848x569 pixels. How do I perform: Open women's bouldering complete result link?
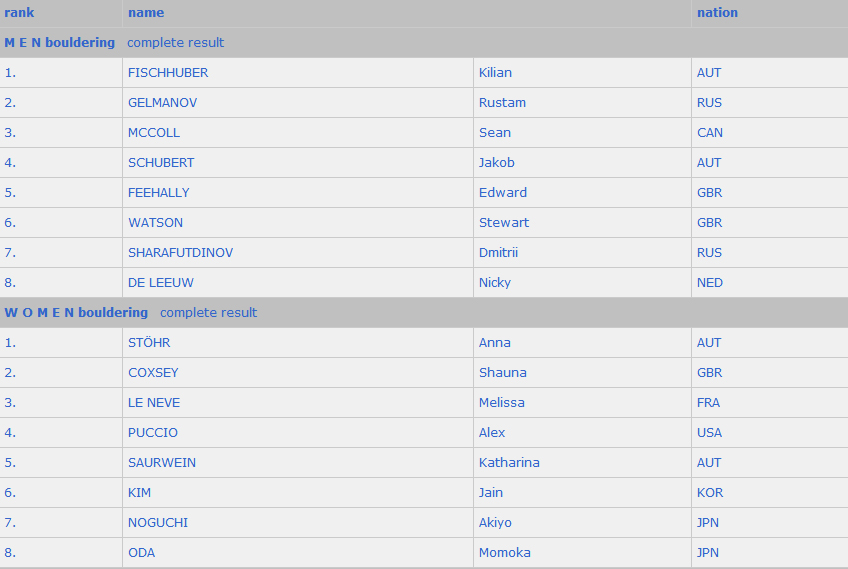(x=208, y=313)
